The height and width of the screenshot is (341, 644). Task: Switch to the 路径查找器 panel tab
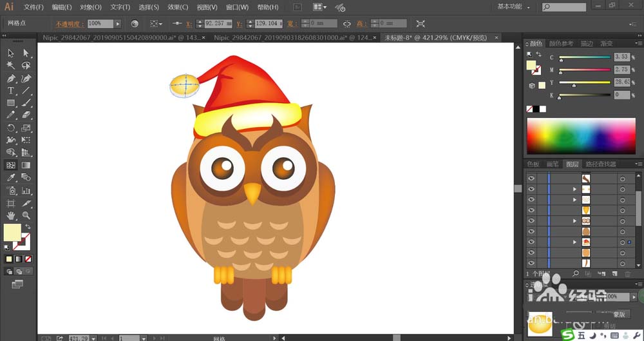[x=600, y=164]
